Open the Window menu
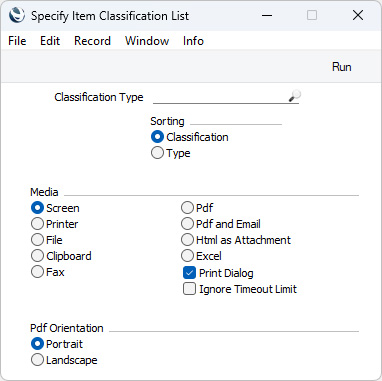382x381 pixels. coord(147,41)
